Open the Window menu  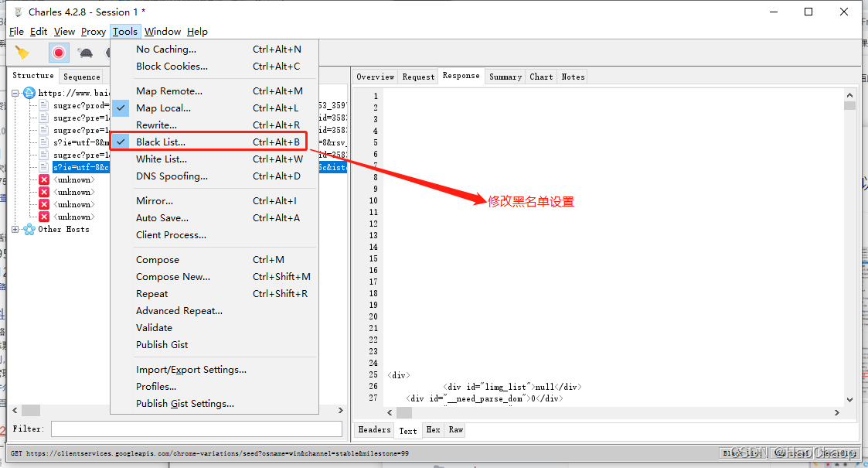tap(162, 32)
